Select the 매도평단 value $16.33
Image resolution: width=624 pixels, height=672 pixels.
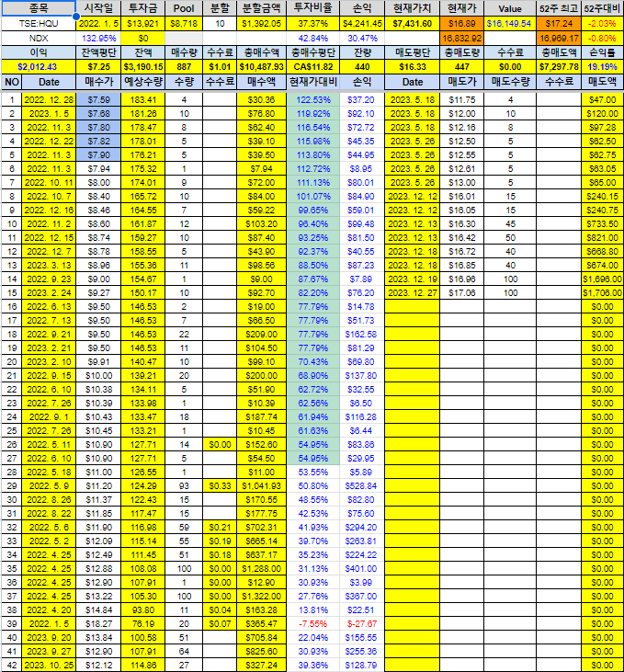coord(413,67)
